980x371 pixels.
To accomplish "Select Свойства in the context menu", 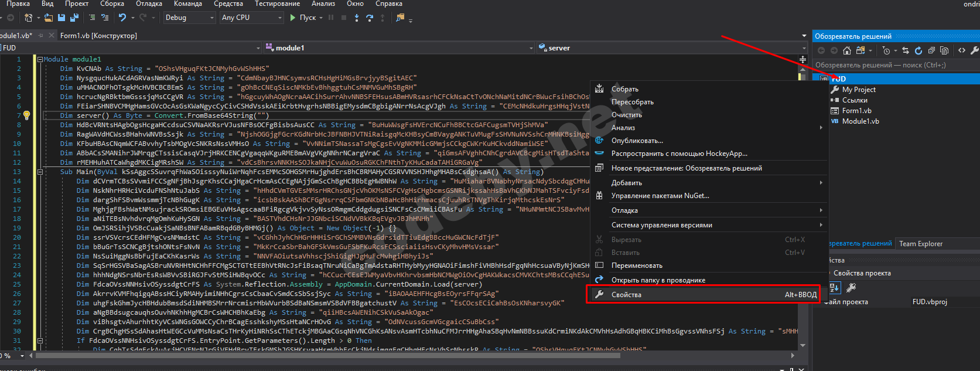I will 626,295.
